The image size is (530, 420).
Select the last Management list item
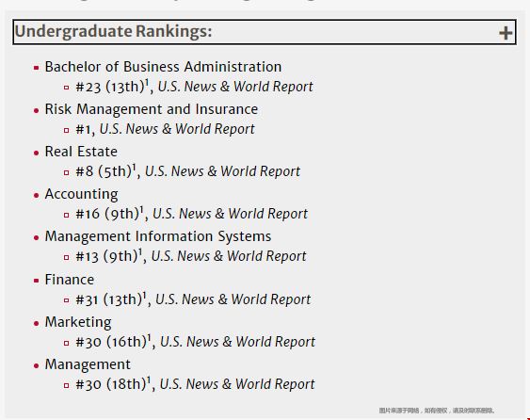88,364
